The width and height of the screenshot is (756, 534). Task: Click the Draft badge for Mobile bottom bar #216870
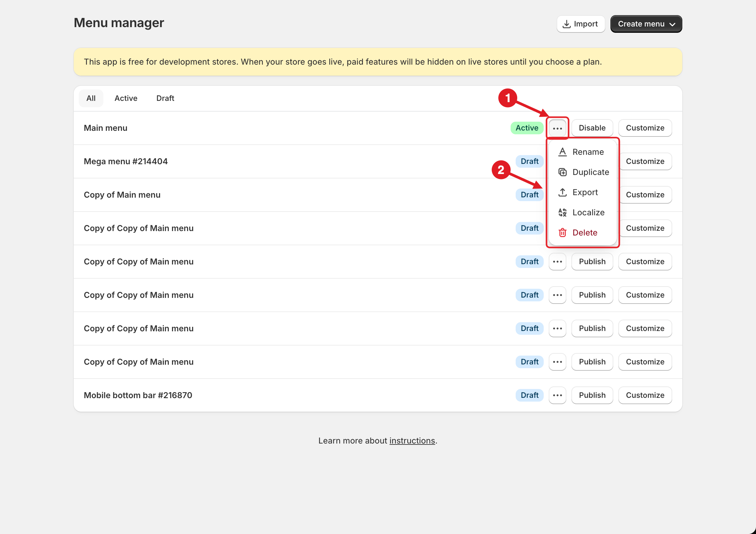(x=530, y=395)
